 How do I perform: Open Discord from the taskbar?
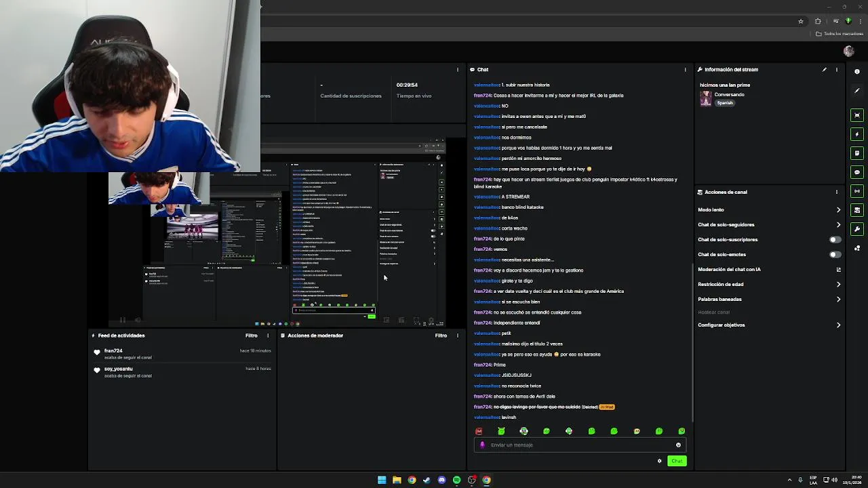[x=441, y=480]
